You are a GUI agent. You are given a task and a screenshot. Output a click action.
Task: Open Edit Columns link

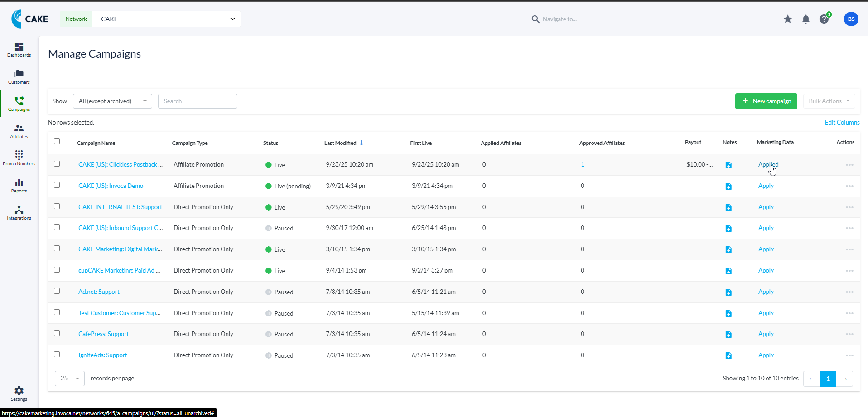pyautogui.click(x=842, y=122)
